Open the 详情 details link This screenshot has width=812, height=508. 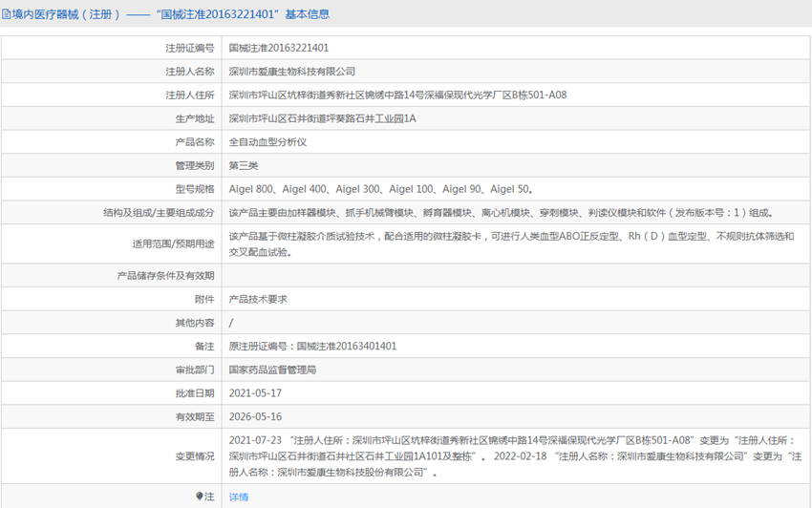click(239, 497)
